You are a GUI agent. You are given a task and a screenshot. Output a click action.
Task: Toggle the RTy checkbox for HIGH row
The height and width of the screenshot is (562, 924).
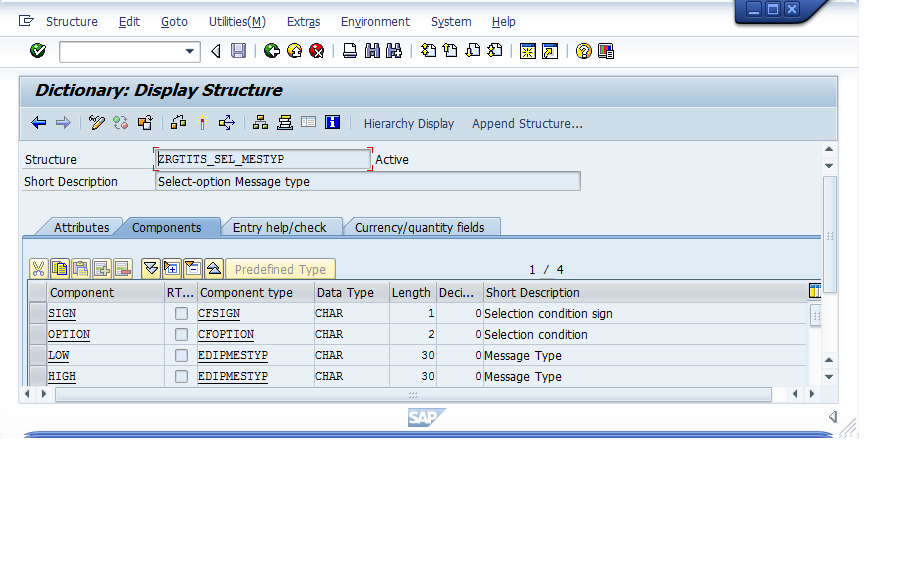tap(181, 377)
